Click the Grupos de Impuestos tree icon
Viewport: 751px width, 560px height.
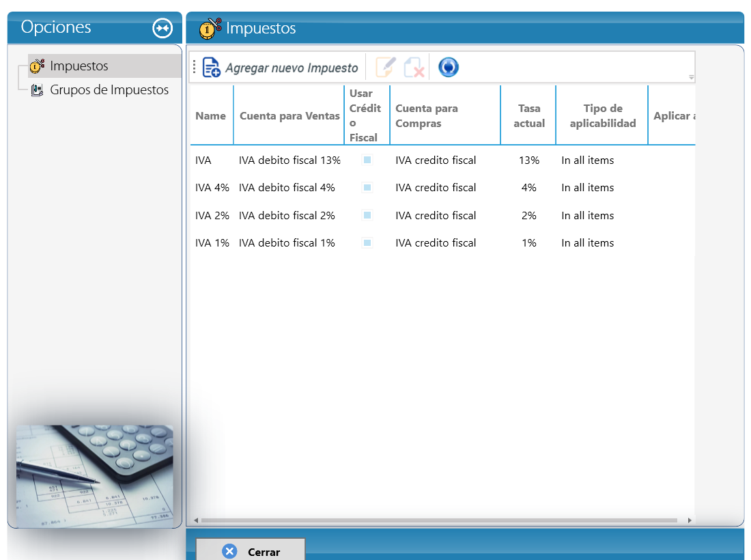(x=37, y=89)
